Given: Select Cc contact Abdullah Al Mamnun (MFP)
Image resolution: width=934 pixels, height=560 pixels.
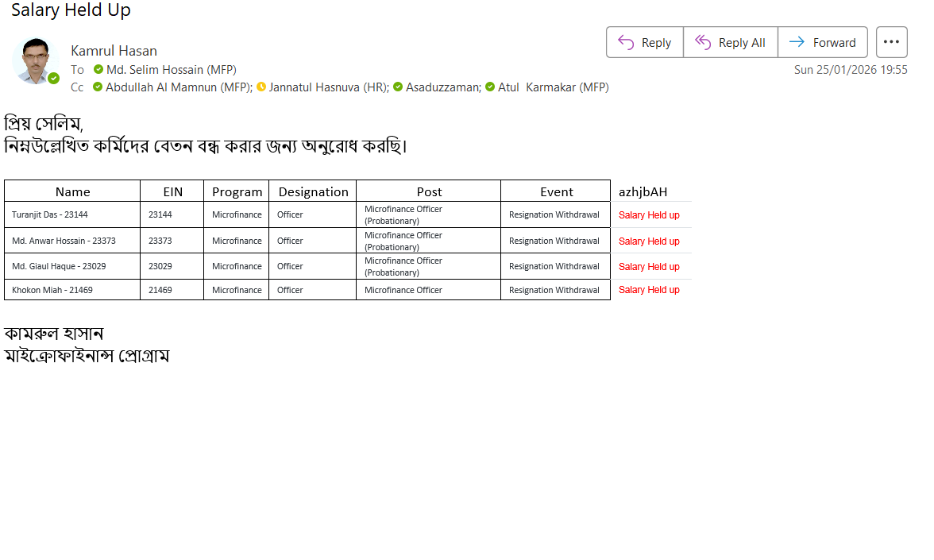Looking at the screenshot, I should pos(178,87).
